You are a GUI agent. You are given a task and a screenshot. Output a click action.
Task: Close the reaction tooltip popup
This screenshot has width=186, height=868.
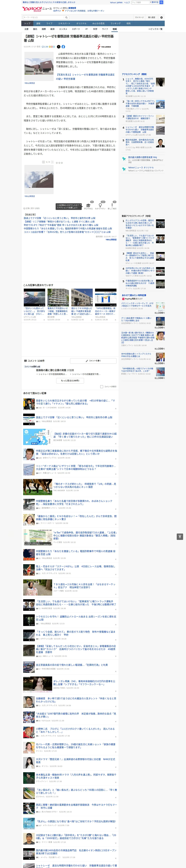click(81, 205)
